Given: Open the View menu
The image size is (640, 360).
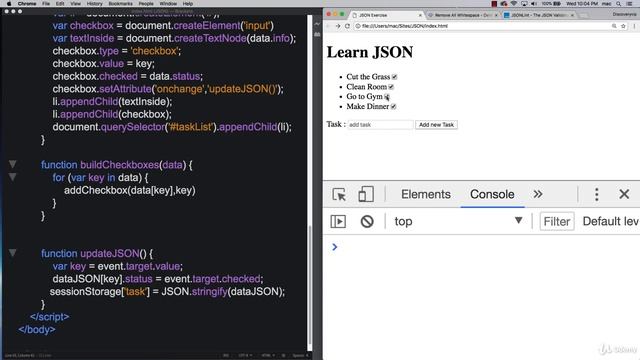Looking at the screenshot, I should pyautogui.click(x=76, y=4).
